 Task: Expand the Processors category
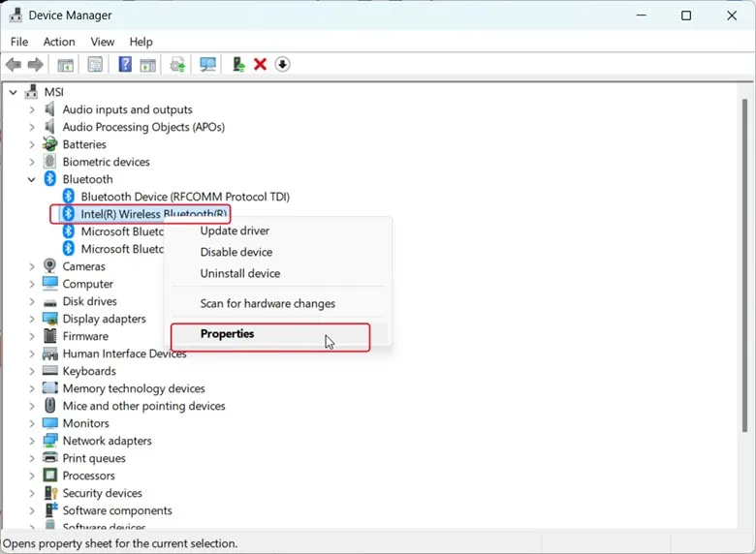pos(32,476)
